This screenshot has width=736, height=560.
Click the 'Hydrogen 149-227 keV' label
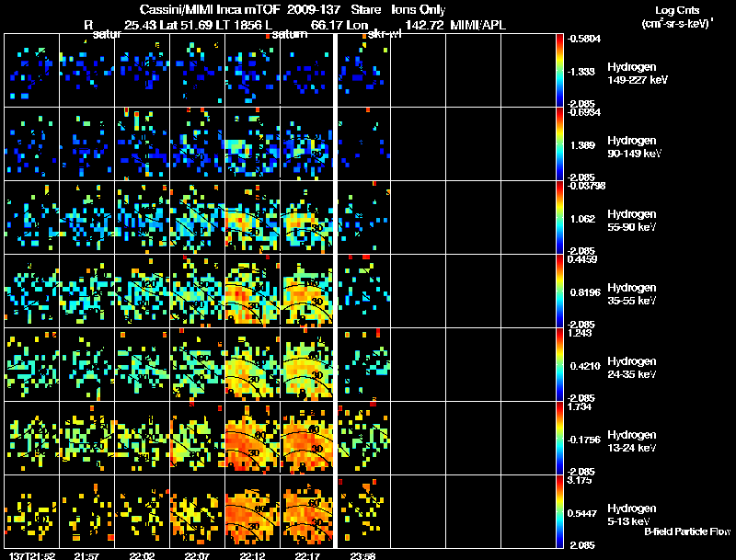[x=637, y=74]
